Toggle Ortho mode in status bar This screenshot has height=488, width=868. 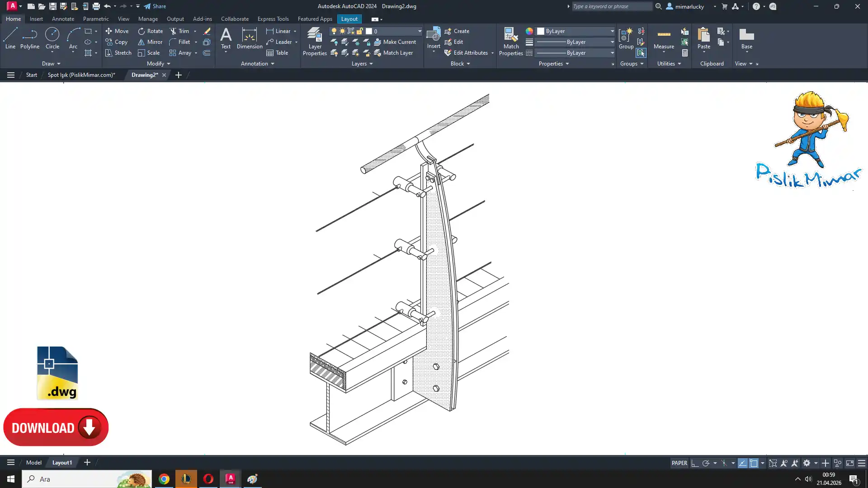click(x=695, y=463)
